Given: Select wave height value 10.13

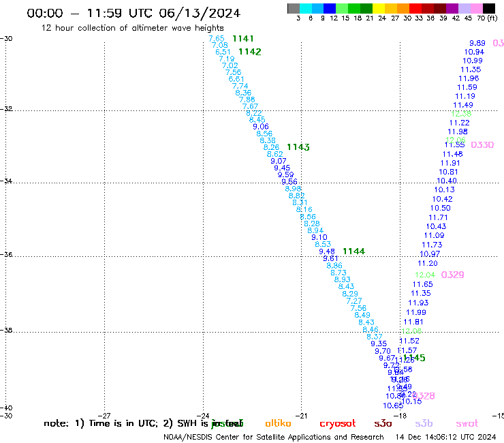Looking at the screenshot, I should (x=445, y=190).
